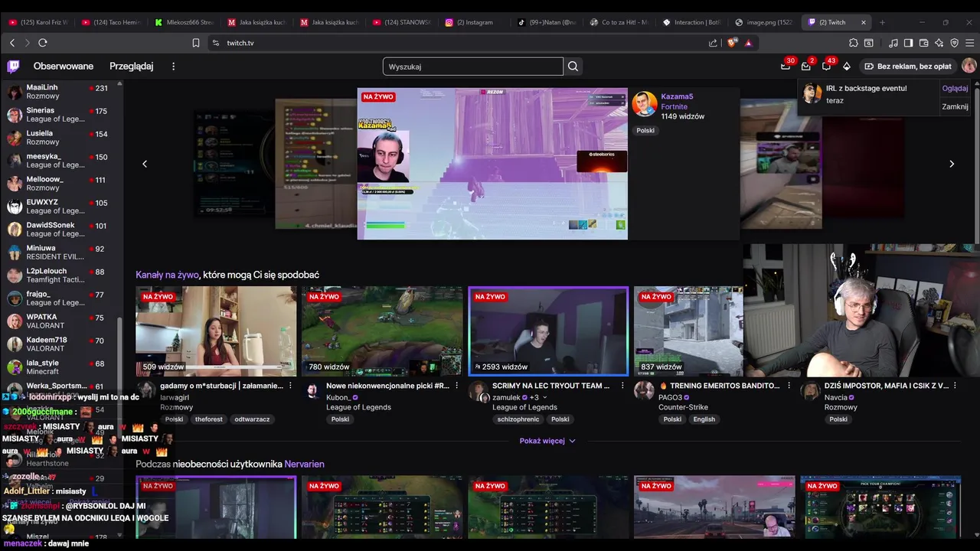
Task: Open Miniuwa RESIDENT EVIL channel in sidebar
Action: [60, 253]
